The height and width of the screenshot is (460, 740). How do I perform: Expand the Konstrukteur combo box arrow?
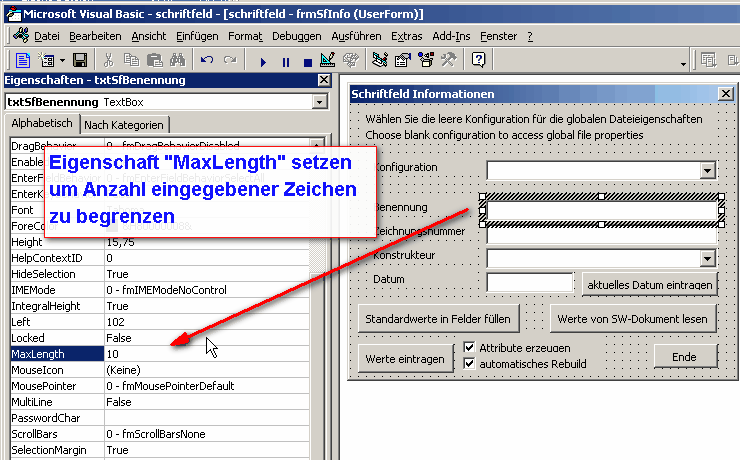coord(707,259)
